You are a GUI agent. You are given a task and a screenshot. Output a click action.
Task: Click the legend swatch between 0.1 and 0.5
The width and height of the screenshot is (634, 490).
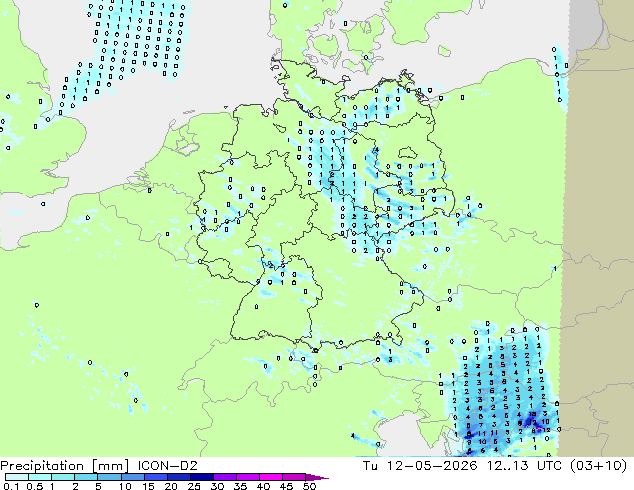17,477
